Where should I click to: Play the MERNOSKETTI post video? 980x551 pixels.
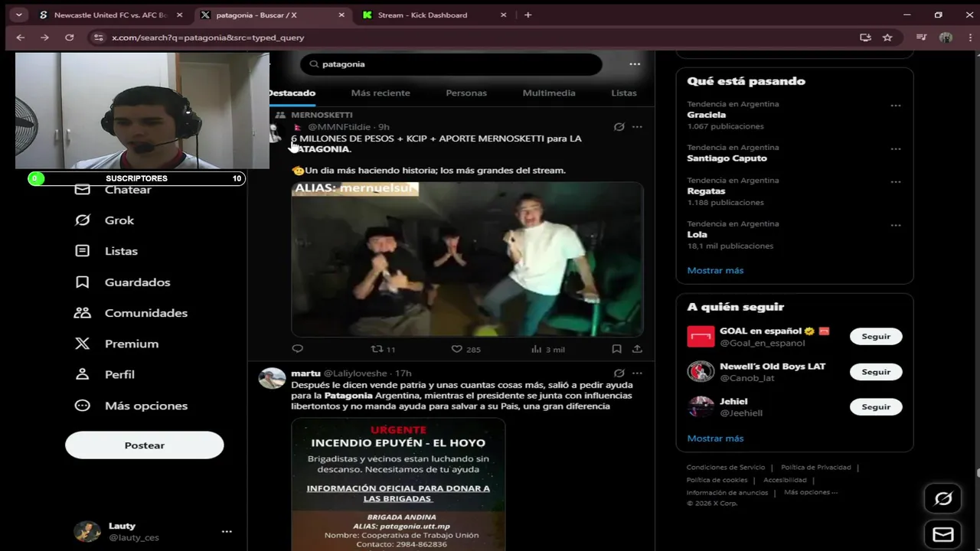point(467,259)
